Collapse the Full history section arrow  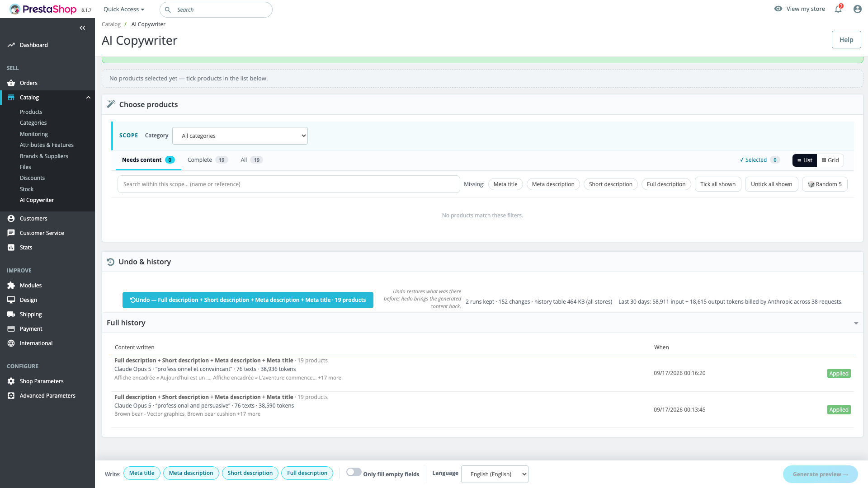[856, 323]
